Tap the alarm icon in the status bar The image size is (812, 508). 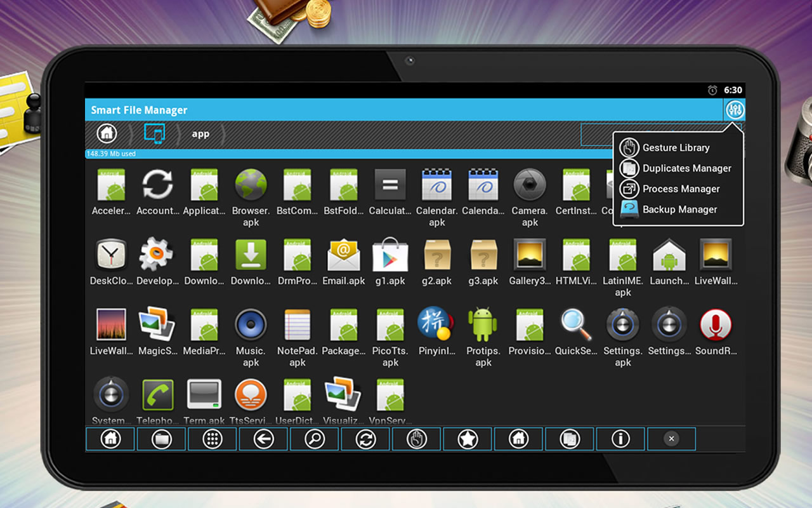click(712, 90)
